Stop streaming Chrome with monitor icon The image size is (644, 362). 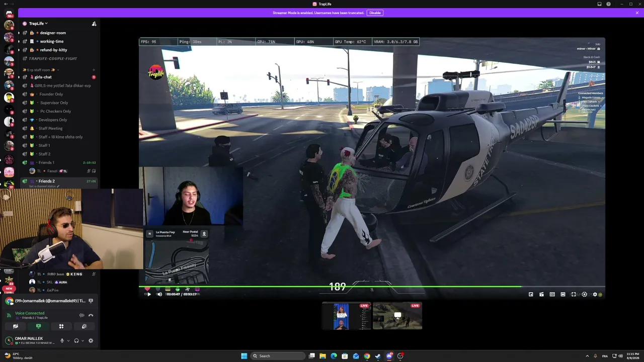click(x=91, y=301)
